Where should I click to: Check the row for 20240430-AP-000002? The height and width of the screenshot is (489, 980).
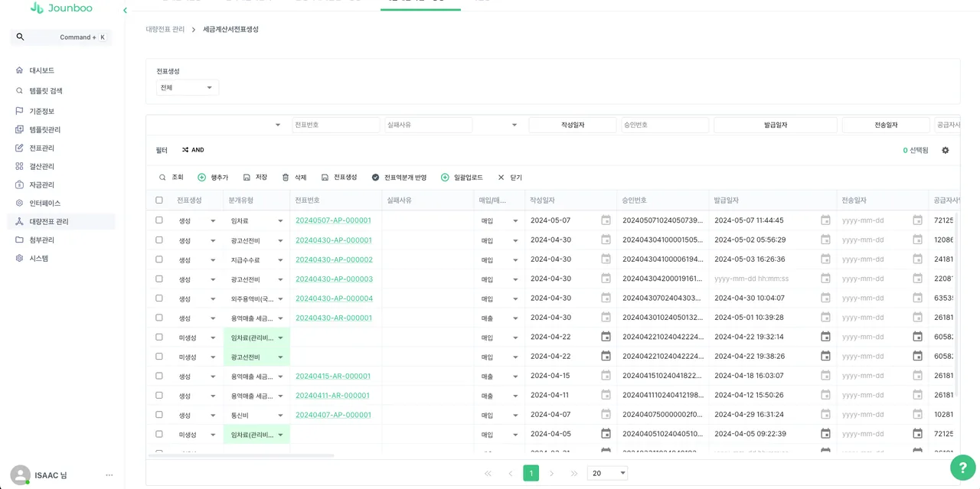pyautogui.click(x=159, y=259)
